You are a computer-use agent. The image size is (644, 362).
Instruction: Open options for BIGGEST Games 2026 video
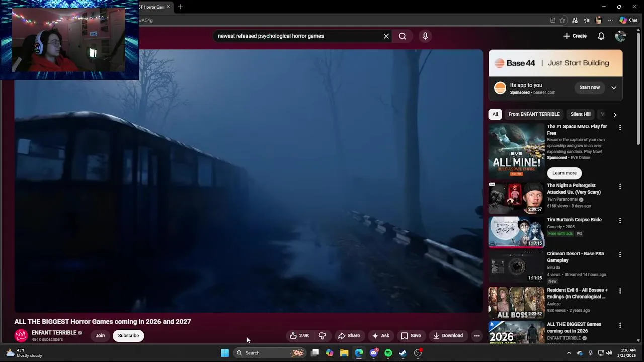click(x=620, y=325)
